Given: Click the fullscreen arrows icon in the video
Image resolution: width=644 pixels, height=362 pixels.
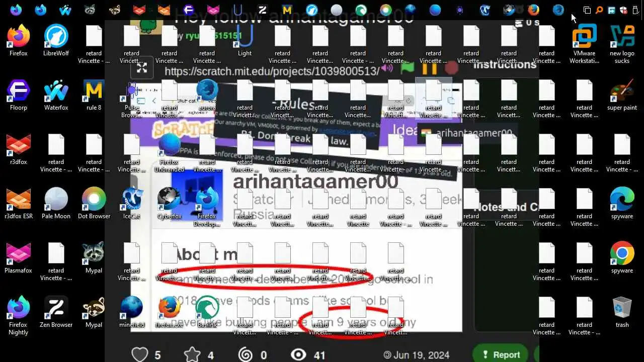Looking at the screenshot, I should [142, 68].
